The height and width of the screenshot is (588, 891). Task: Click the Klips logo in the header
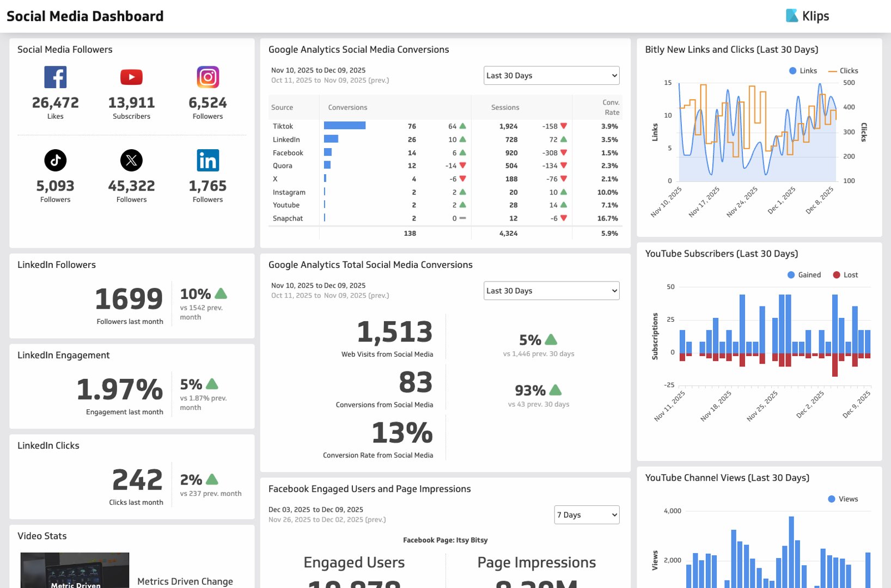[x=808, y=16]
